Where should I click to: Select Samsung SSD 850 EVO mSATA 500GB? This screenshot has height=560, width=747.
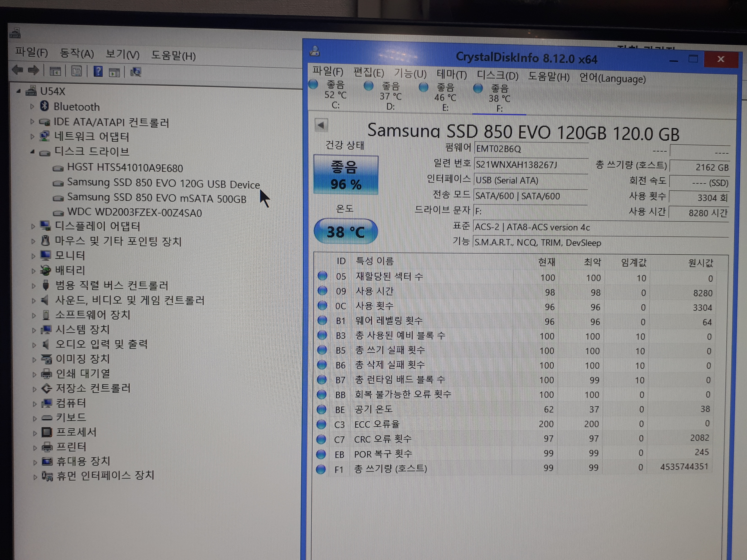tap(157, 198)
